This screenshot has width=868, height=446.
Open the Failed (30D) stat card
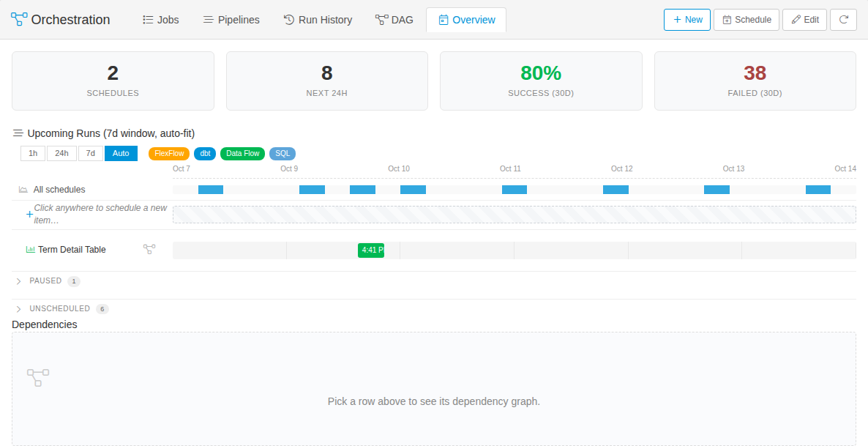click(755, 81)
